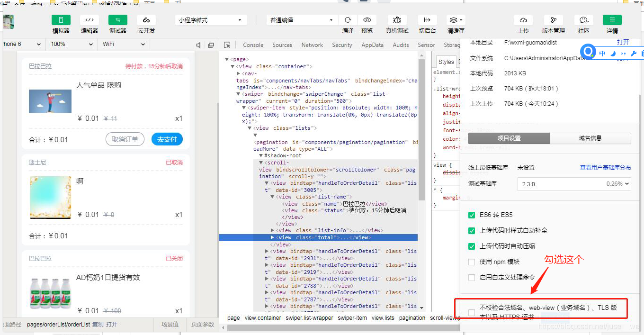Click the AD钙奶 product thumbnail
This screenshot has width=644, height=335.
[50, 294]
